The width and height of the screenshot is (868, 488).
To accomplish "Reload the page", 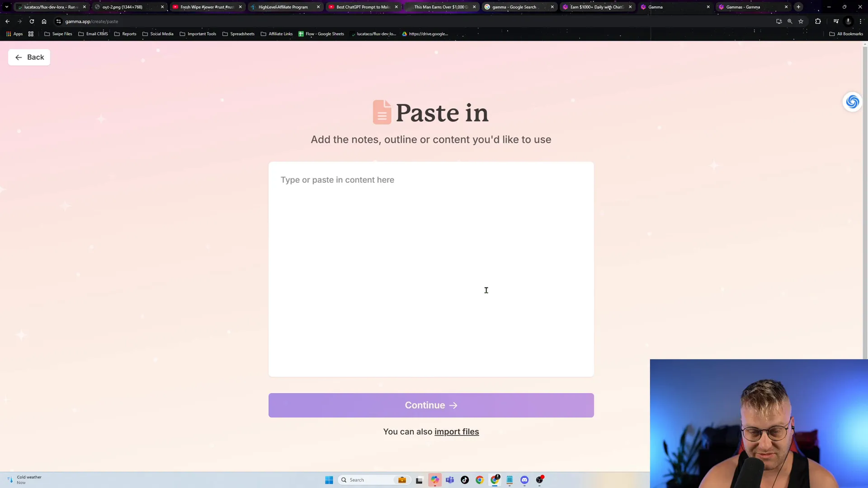I will [x=32, y=21].
